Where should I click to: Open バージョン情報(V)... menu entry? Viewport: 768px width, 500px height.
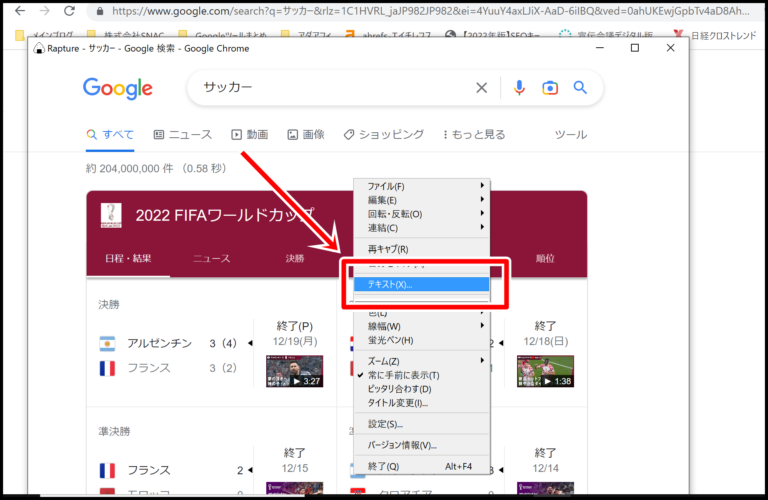(422, 445)
